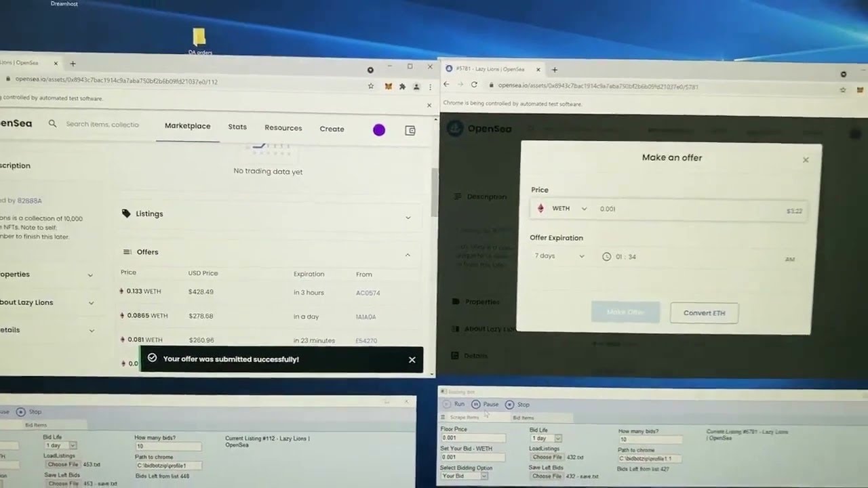
Task: Open the purple profile avatar on OpenSea
Action: pyautogui.click(x=379, y=130)
